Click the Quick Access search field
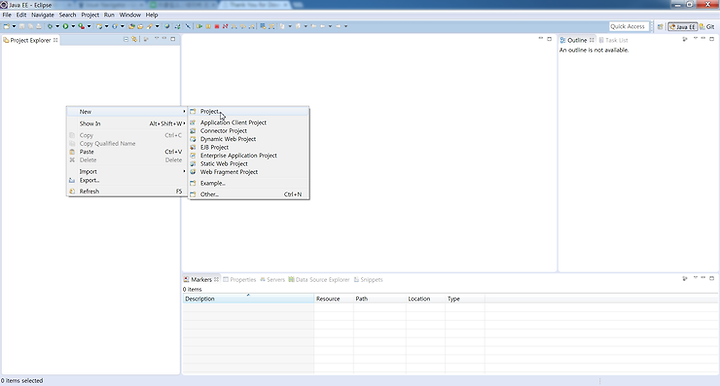Viewport: 720px width, 386px height. (x=629, y=27)
